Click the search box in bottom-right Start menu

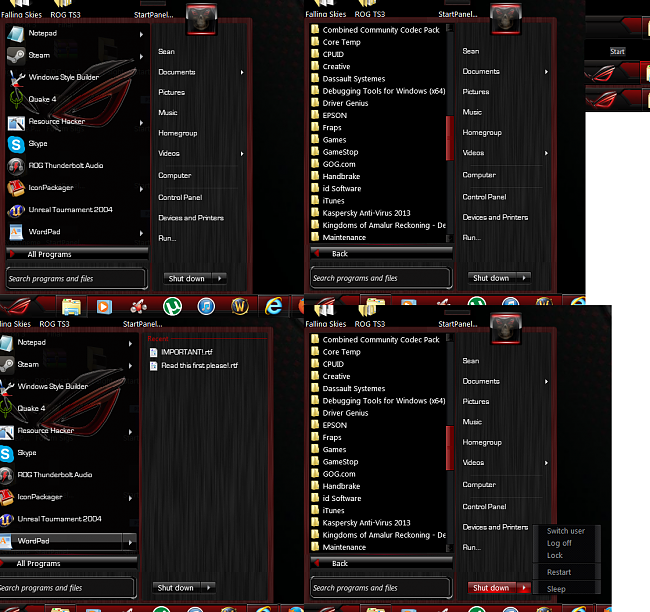click(381, 588)
